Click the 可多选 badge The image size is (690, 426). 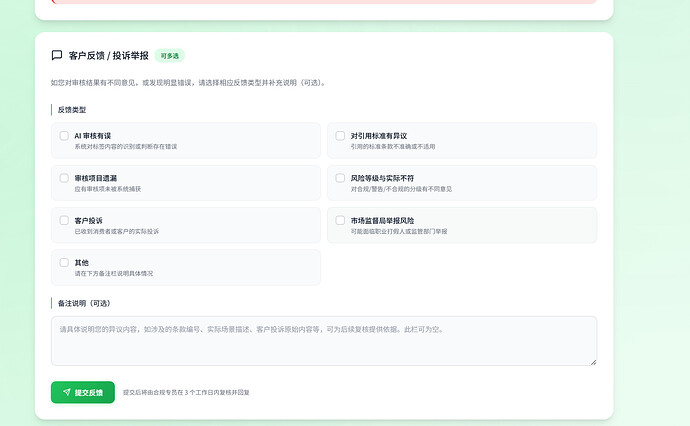pos(169,56)
